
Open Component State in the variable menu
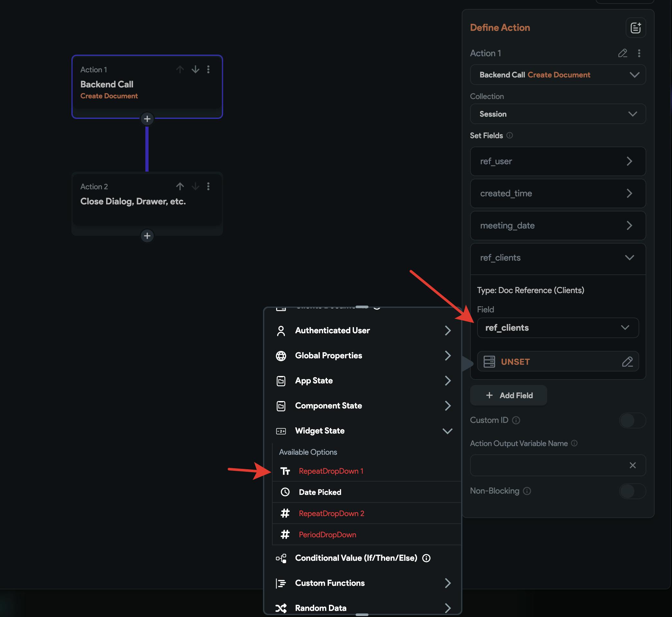click(363, 406)
